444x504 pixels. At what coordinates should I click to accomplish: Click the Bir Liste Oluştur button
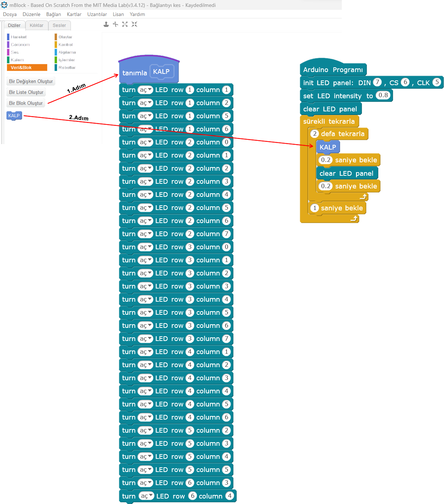[26, 92]
